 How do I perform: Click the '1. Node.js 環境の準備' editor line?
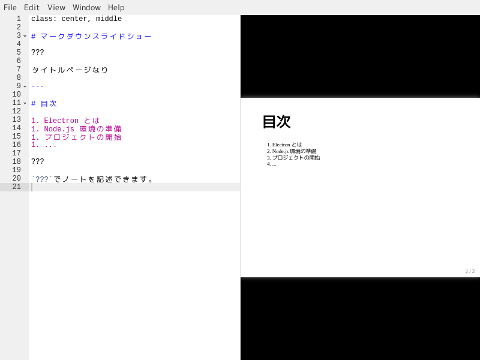(x=76, y=129)
